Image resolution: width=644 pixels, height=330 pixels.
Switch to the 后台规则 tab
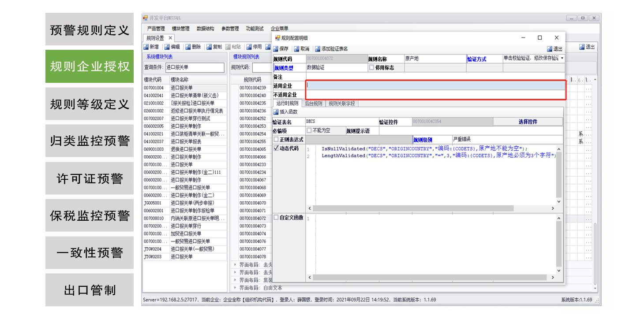314,104
